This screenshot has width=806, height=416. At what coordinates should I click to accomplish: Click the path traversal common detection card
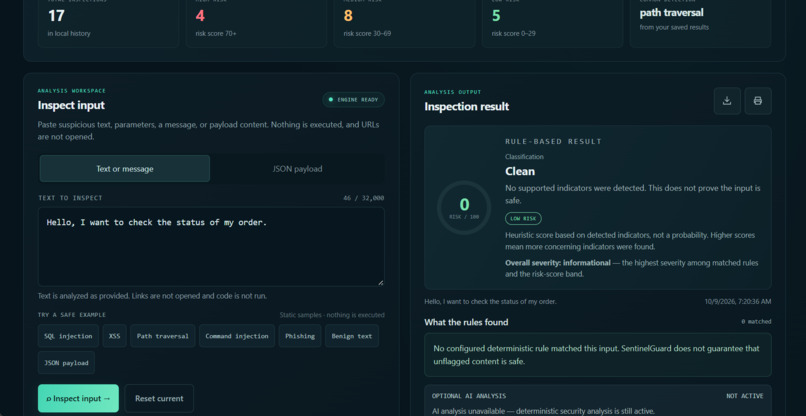[x=700, y=24]
